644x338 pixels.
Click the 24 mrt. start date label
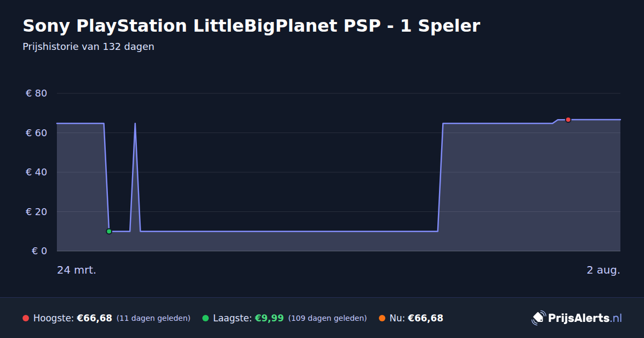point(77,270)
